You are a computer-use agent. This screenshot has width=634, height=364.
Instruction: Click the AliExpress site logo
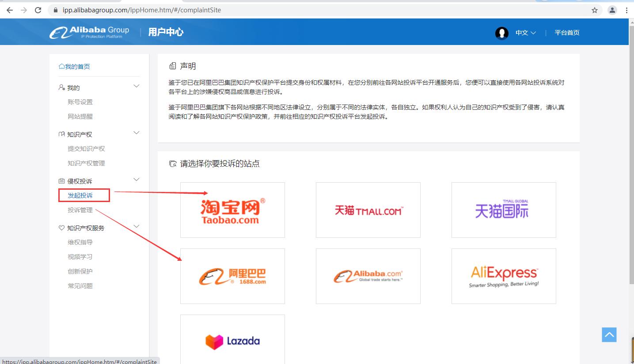click(503, 276)
